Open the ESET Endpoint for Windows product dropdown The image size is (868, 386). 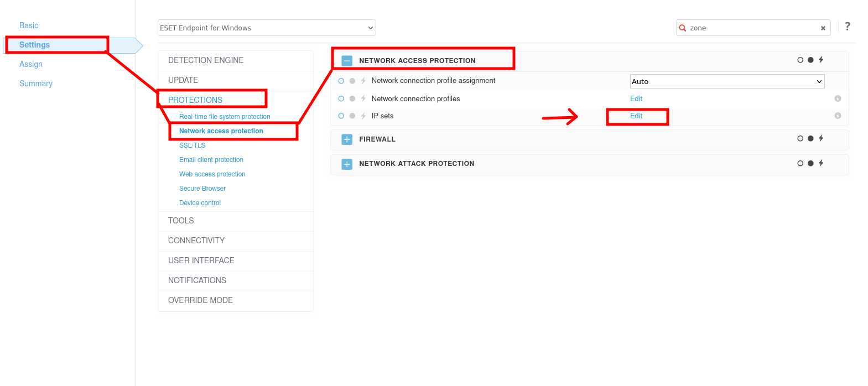point(267,28)
